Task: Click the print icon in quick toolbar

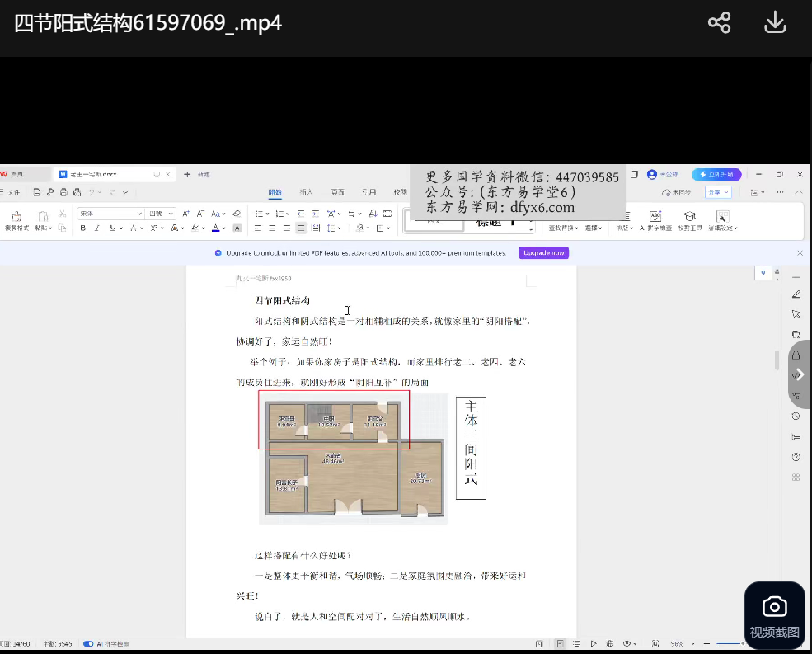Action: pos(63,192)
